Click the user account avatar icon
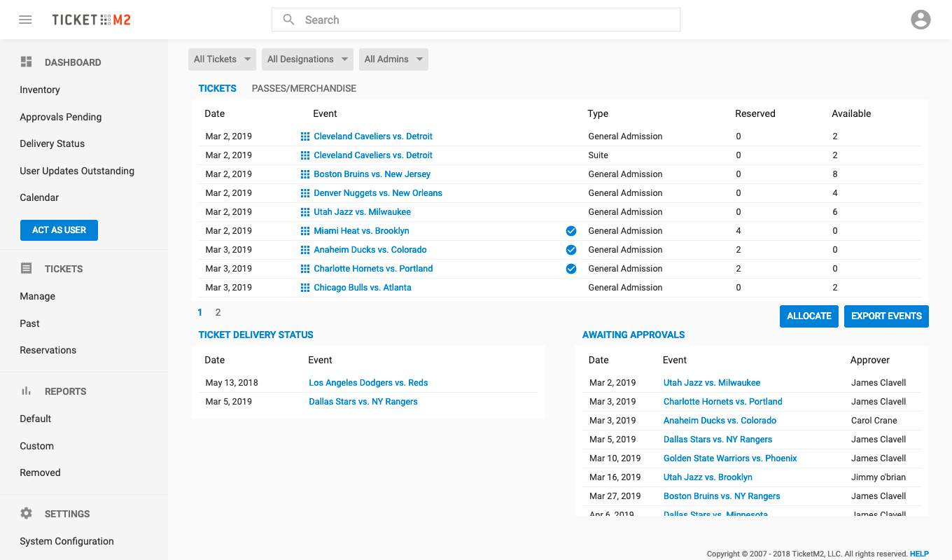Viewport: 952px width, 560px height. click(920, 20)
